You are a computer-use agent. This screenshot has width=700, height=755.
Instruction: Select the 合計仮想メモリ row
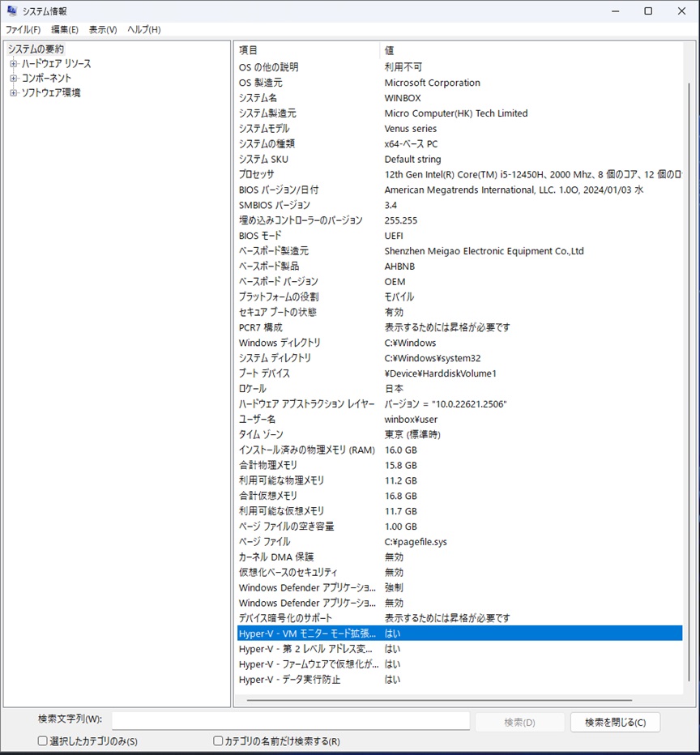[x=459, y=496]
